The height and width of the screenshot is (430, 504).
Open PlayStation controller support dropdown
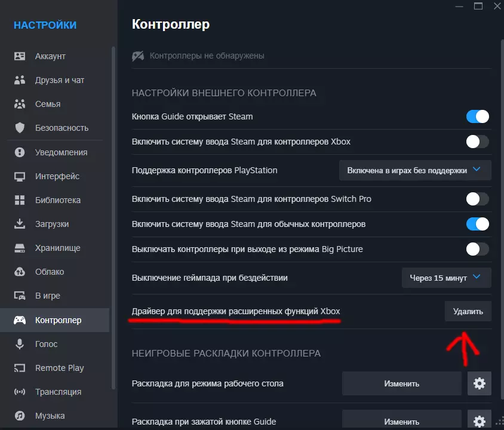pos(415,170)
